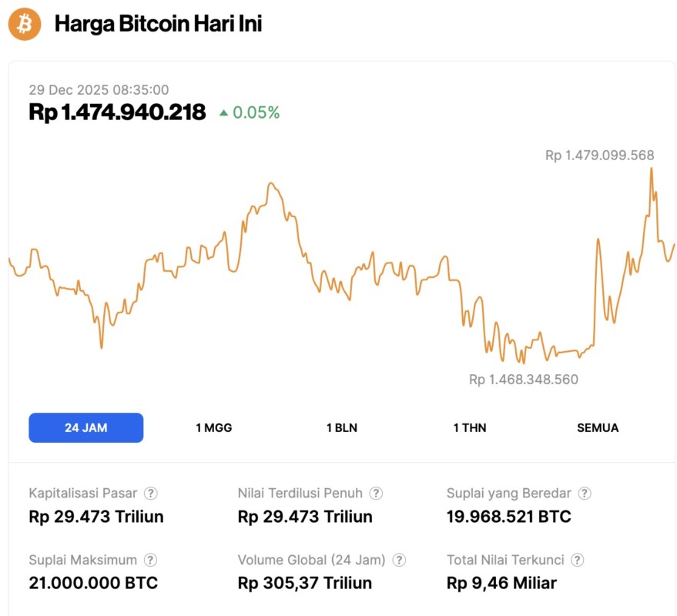This screenshot has width=677, height=616.
Task: Click the Bitcoin logo icon
Action: [x=24, y=24]
